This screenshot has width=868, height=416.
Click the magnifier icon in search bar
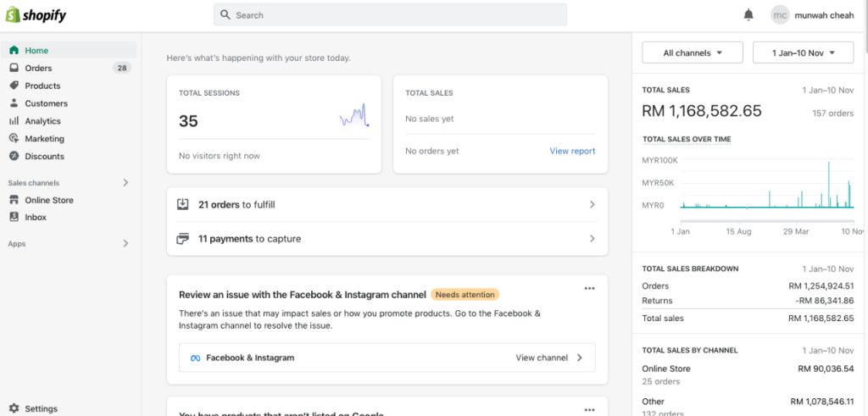[x=225, y=15]
